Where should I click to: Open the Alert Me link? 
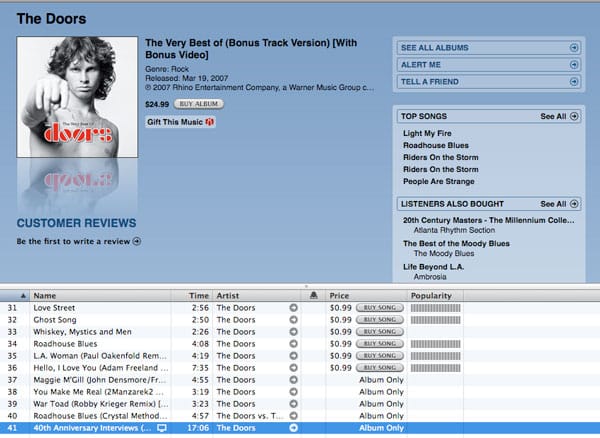(x=489, y=65)
